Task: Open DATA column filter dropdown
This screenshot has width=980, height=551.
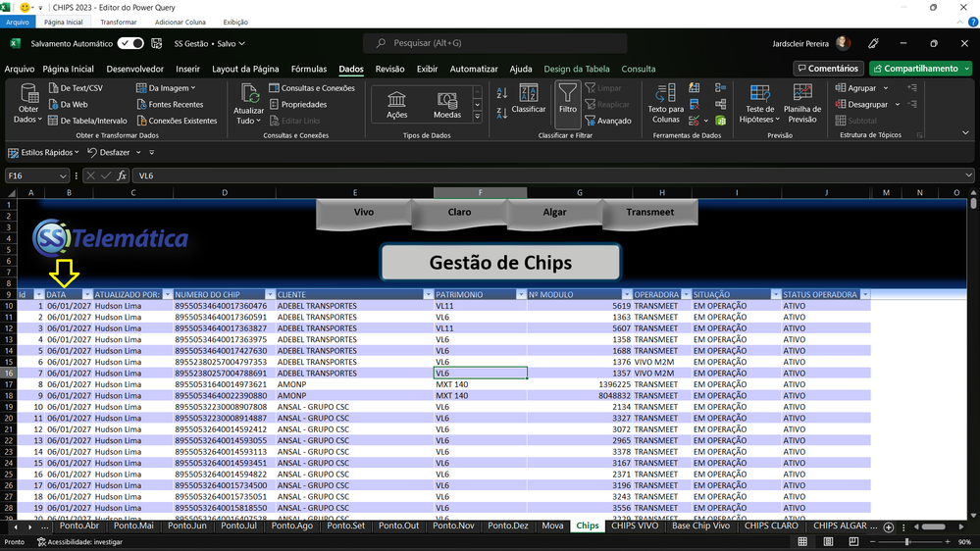Action: [87, 294]
